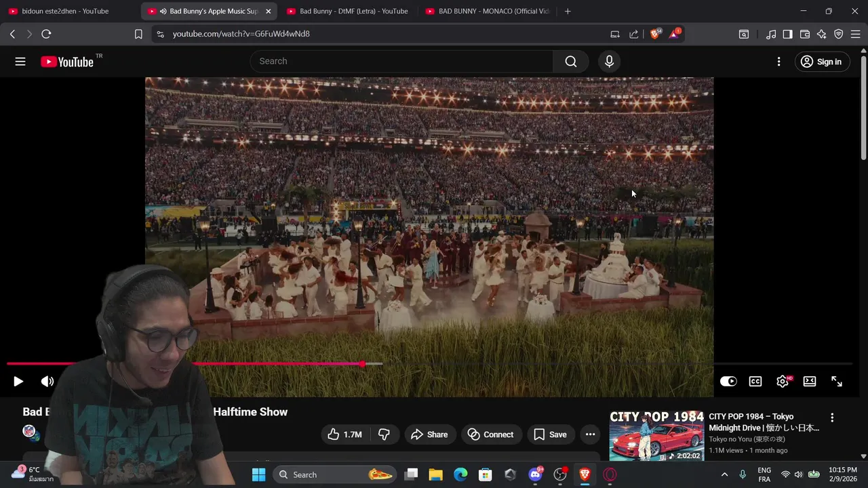Toggle the browser sidebar panel
The width and height of the screenshot is (868, 488).
(x=787, y=34)
